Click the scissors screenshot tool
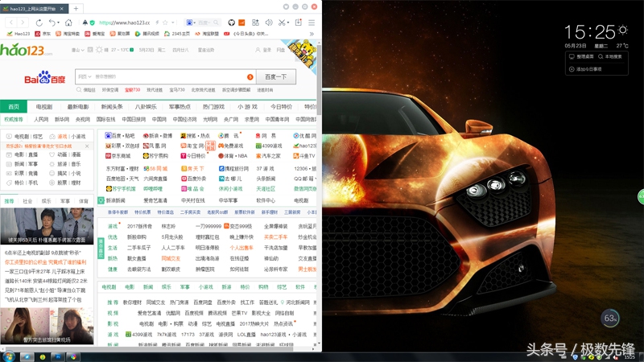 click(x=282, y=23)
